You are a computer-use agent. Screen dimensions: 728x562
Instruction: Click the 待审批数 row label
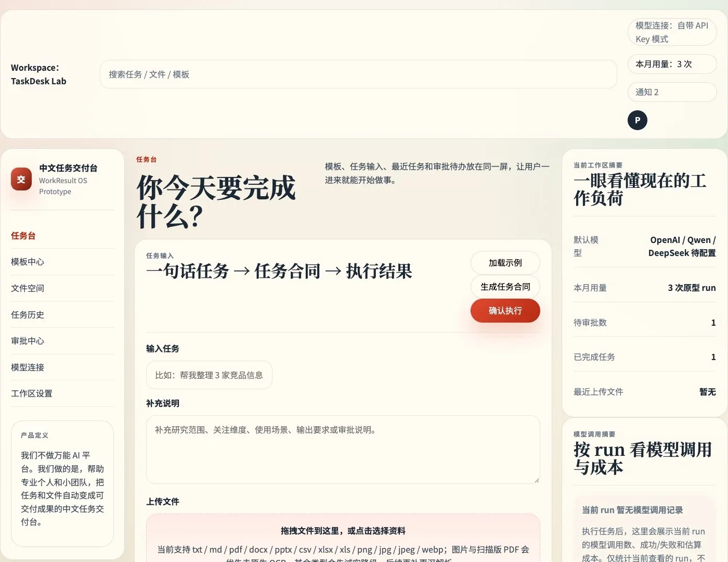point(590,323)
